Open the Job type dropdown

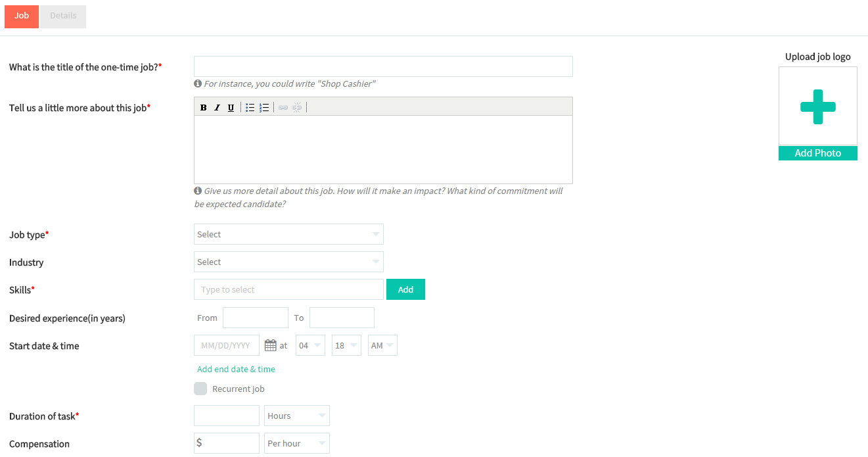pos(288,234)
